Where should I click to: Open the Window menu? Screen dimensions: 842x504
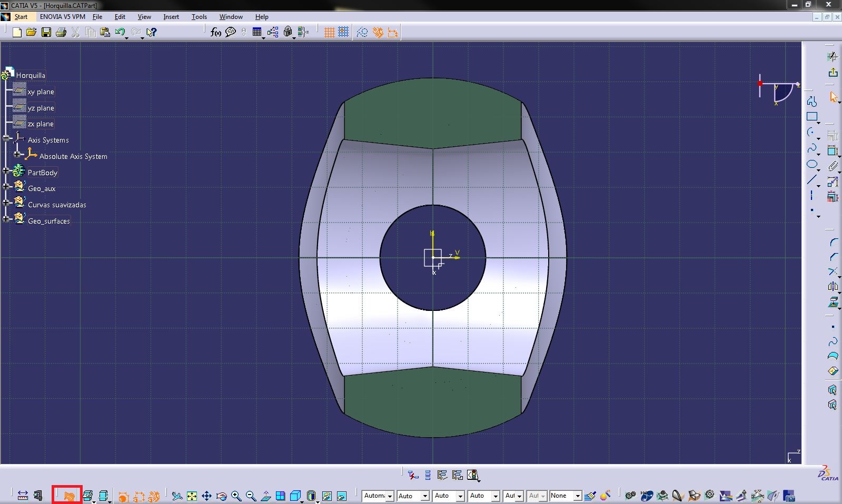point(231,17)
